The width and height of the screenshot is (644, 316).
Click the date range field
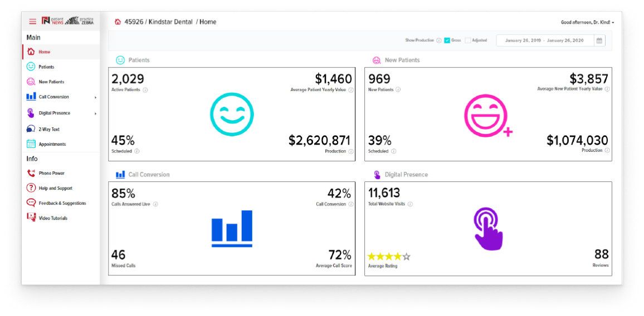tap(545, 41)
